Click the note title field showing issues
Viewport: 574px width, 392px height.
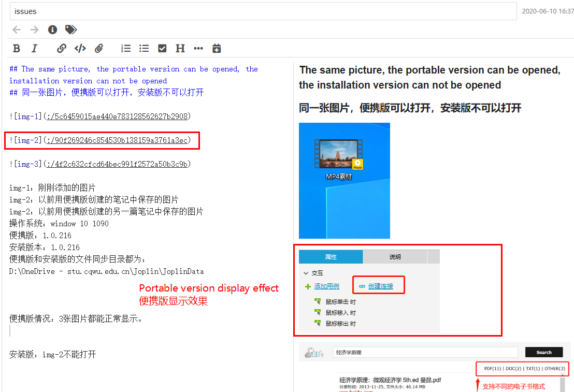tap(259, 11)
